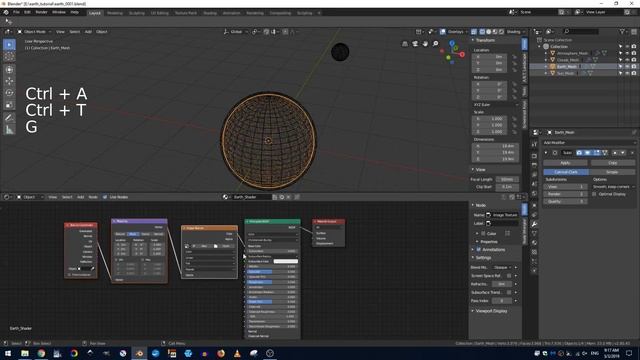
Task: Open Shading options dropdown
Action: 516,31
